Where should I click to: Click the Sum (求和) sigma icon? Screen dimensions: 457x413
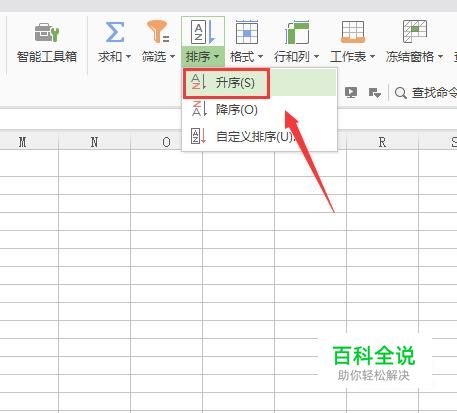(115, 32)
